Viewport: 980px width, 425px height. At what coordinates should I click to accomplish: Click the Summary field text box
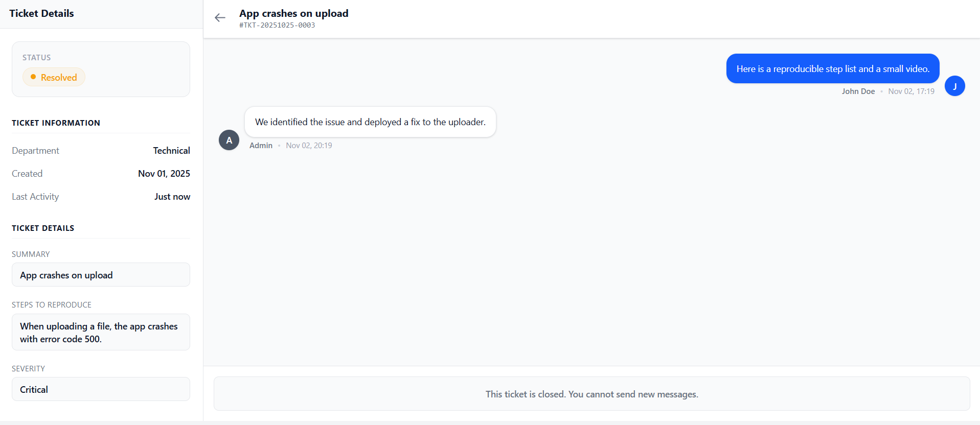(101, 275)
